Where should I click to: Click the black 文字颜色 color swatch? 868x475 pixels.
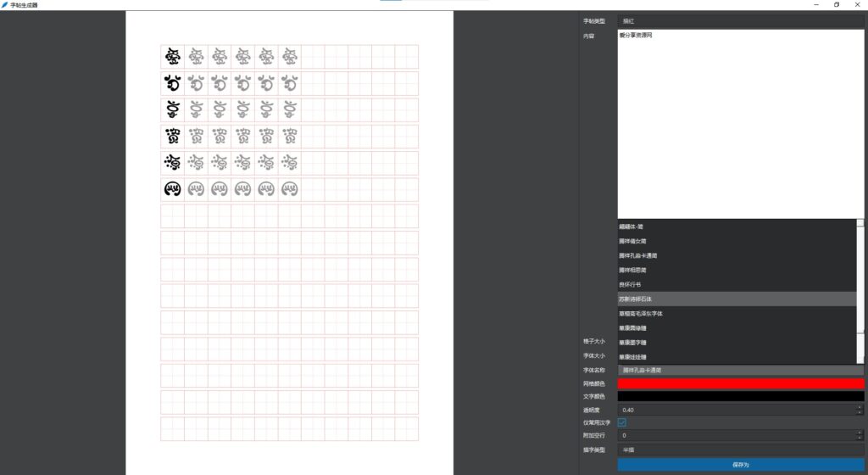click(740, 396)
